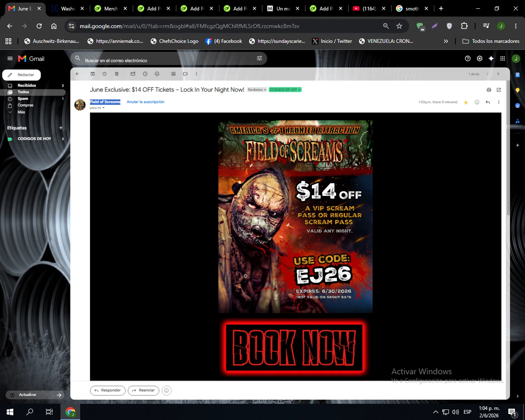Open a new browser tab
This screenshot has width=525, height=420.
[x=441, y=8]
